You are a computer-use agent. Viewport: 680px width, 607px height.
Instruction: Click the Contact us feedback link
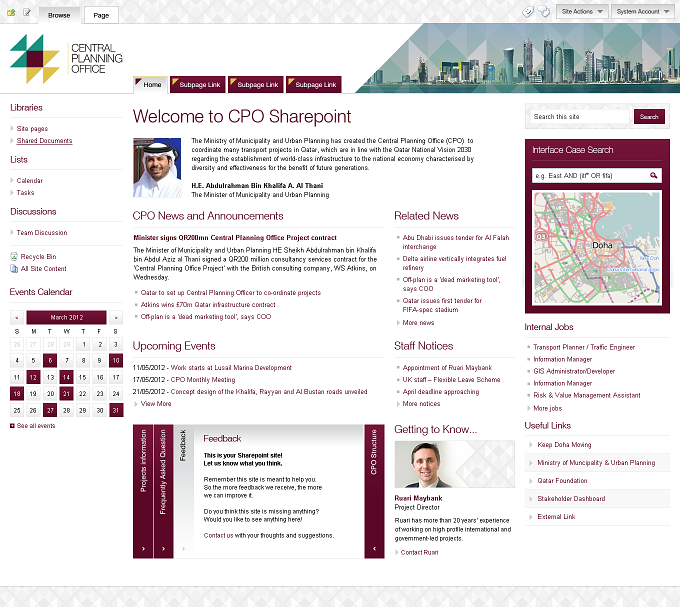pos(218,535)
